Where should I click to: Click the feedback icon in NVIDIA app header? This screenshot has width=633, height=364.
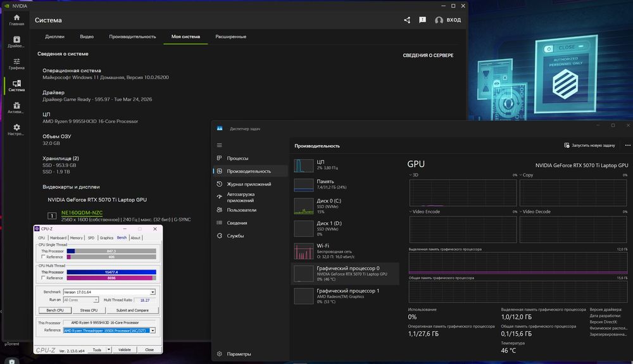[422, 20]
